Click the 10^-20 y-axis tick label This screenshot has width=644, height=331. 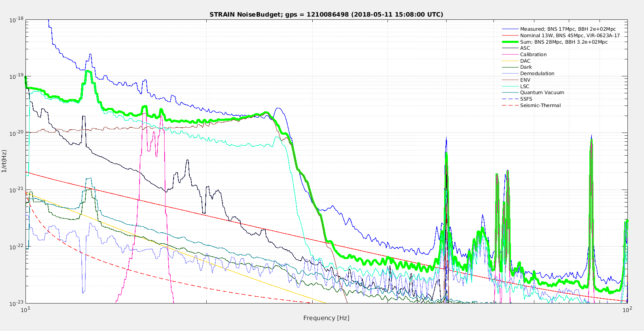pyautogui.click(x=16, y=133)
